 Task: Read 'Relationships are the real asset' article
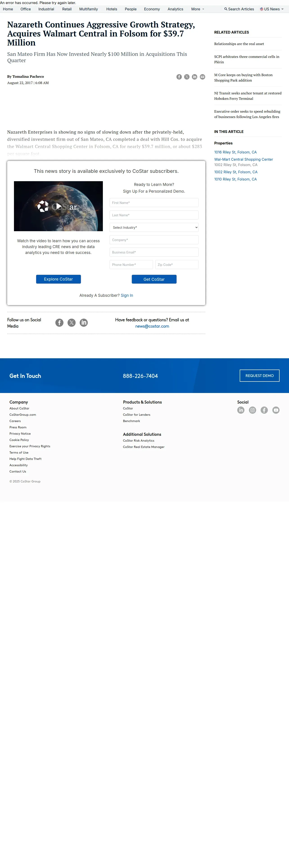pos(239,44)
